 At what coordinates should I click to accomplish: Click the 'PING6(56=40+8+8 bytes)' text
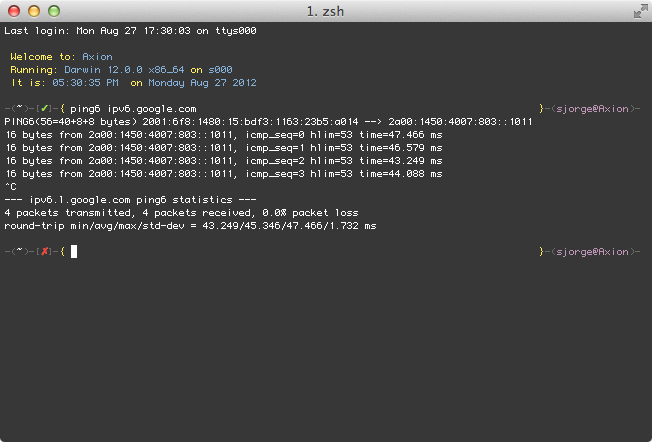coord(70,122)
